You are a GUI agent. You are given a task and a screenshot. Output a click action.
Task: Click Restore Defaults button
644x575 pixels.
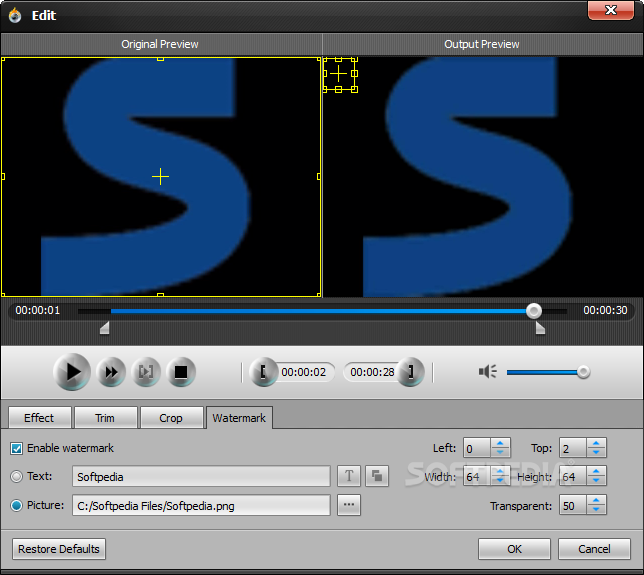(x=59, y=549)
